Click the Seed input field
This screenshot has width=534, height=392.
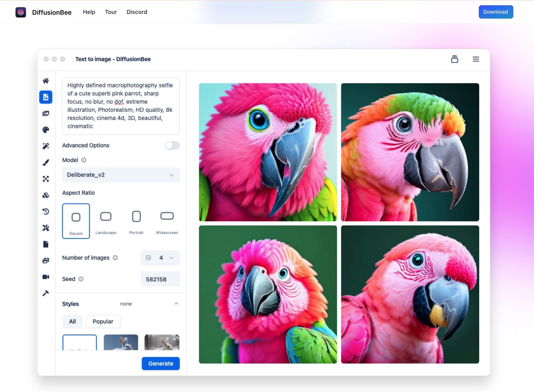pyautogui.click(x=160, y=279)
